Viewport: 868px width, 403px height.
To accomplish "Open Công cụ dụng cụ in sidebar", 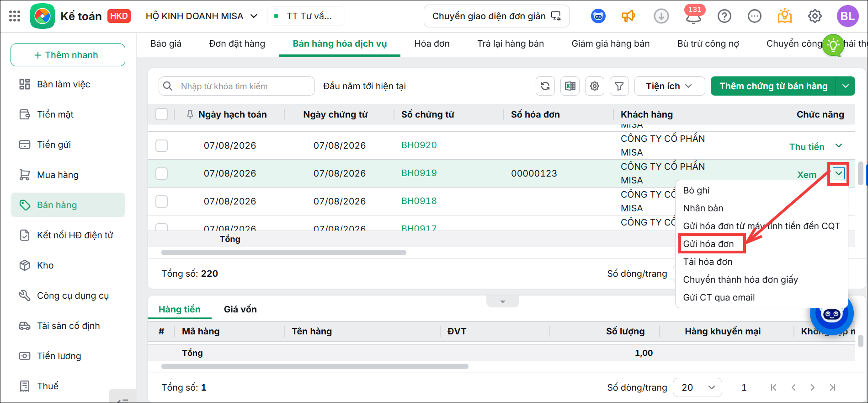I will [x=68, y=296].
